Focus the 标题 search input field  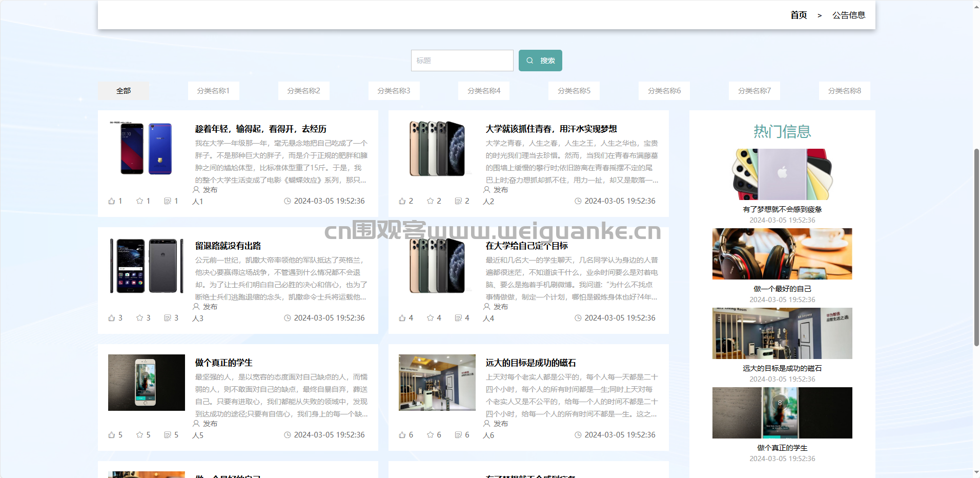tap(462, 61)
